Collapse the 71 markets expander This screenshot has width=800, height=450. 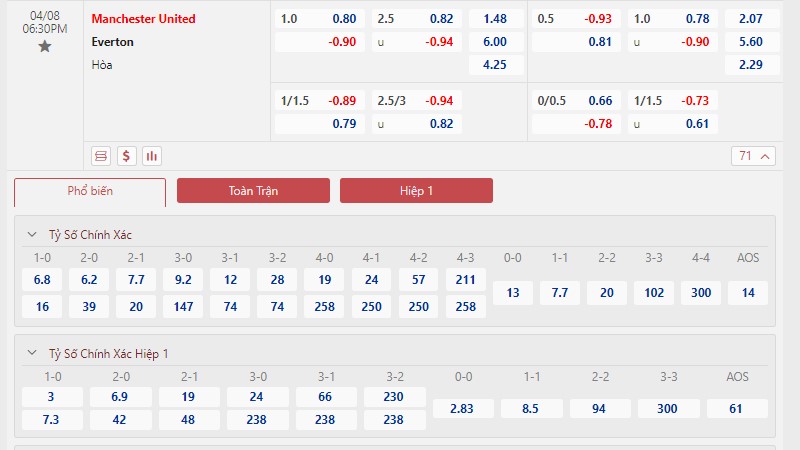[x=754, y=156]
